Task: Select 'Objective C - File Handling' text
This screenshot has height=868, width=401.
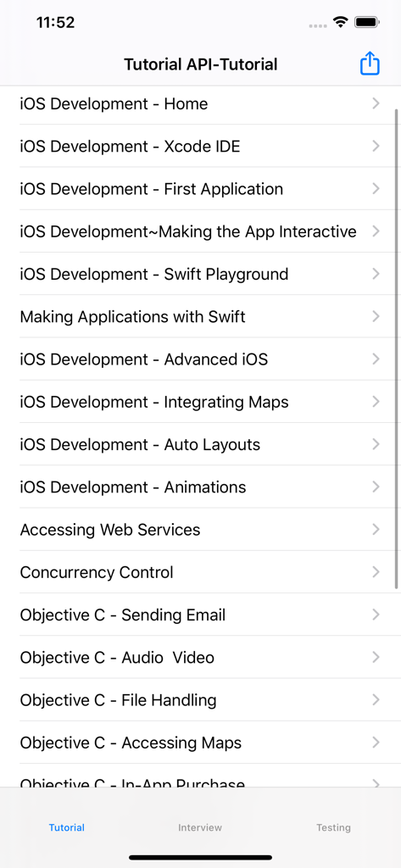Action: coord(119,701)
